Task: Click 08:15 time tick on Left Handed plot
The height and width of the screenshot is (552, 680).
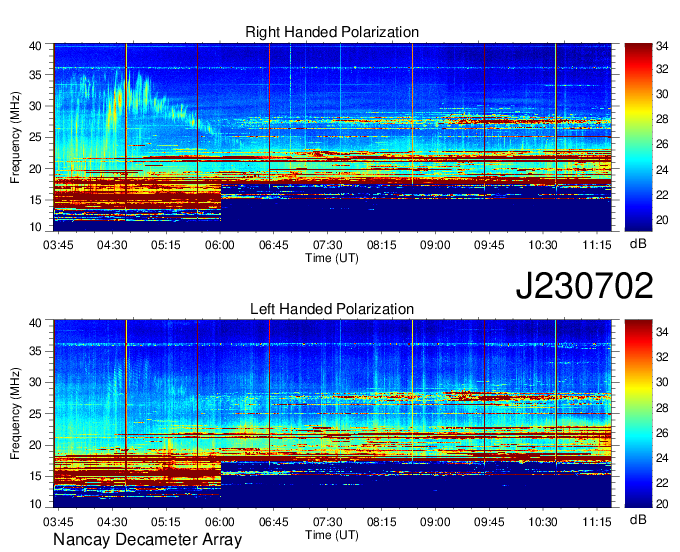Action: pyautogui.click(x=382, y=522)
